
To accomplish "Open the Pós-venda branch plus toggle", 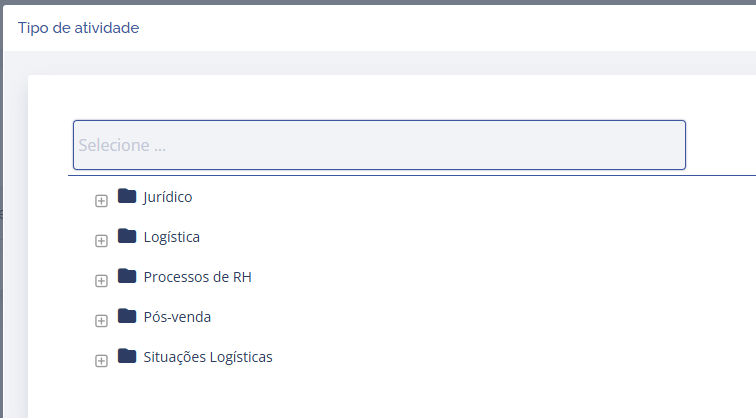I will [x=101, y=321].
